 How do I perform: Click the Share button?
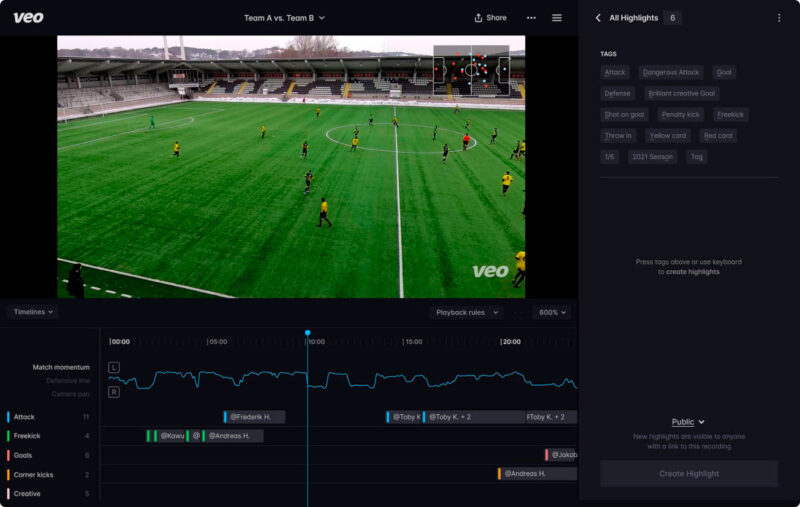tap(490, 18)
